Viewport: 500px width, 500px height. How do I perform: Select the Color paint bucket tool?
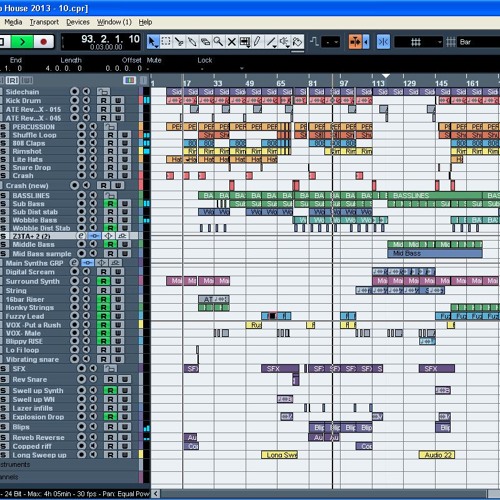tap(297, 42)
